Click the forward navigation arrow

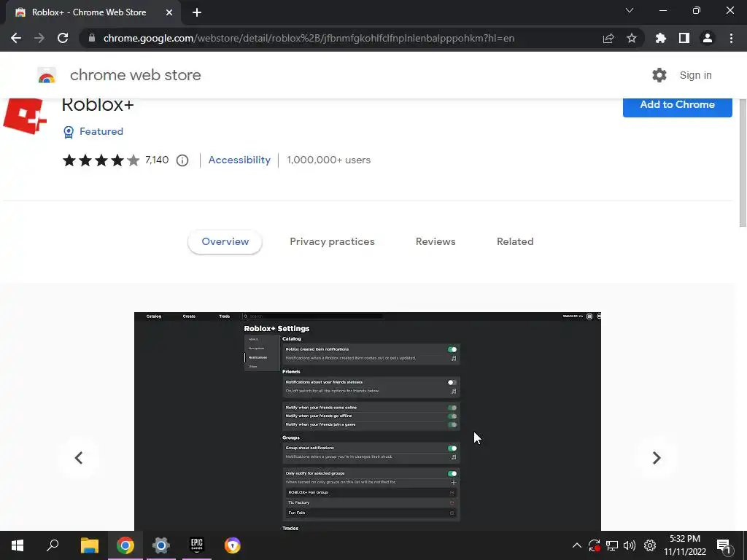[x=39, y=38]
